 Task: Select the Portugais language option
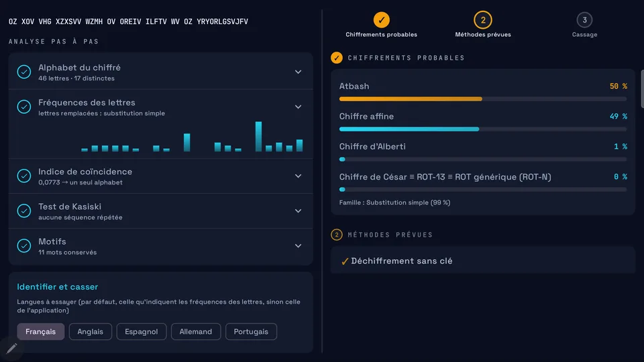(251, 332)
